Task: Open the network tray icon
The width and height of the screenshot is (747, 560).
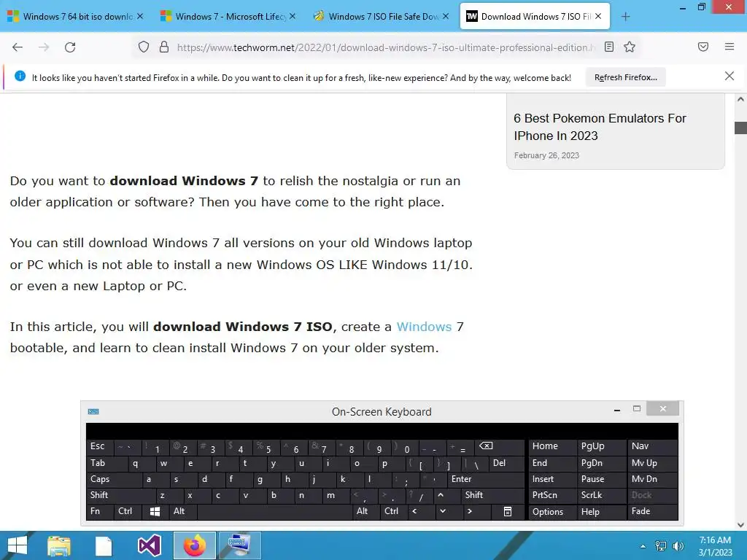Action: pos(661,546)
